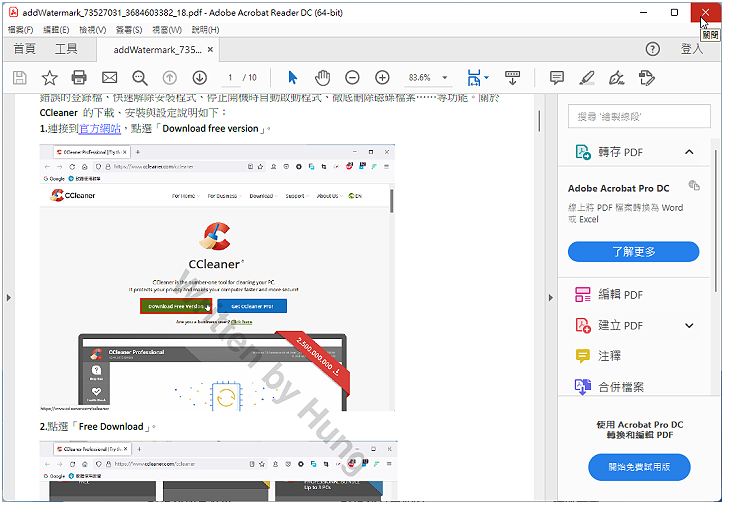Add a bookmark with the star icon
731x513 pixels.
coord(49,77)
